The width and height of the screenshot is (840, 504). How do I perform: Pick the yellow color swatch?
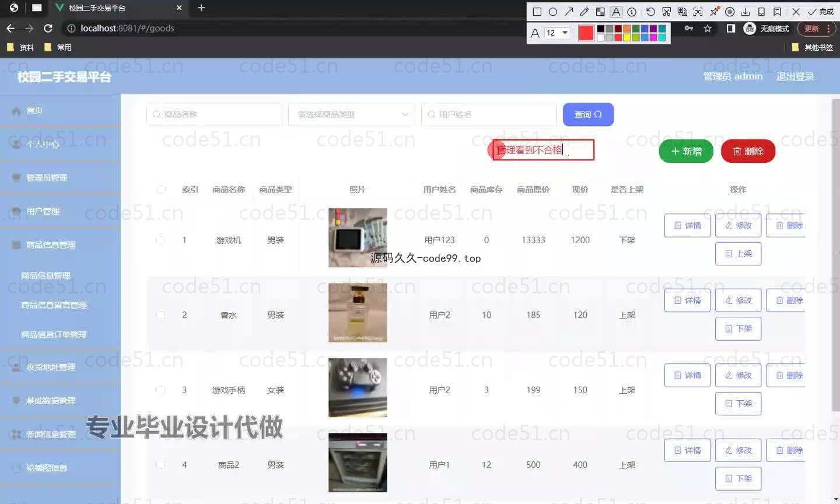pyautogui.click(x=627, y=37)
